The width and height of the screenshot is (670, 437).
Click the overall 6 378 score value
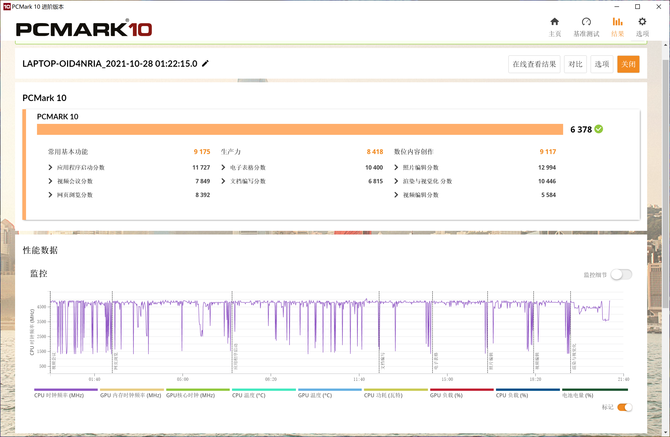click(x=581, y=129)
